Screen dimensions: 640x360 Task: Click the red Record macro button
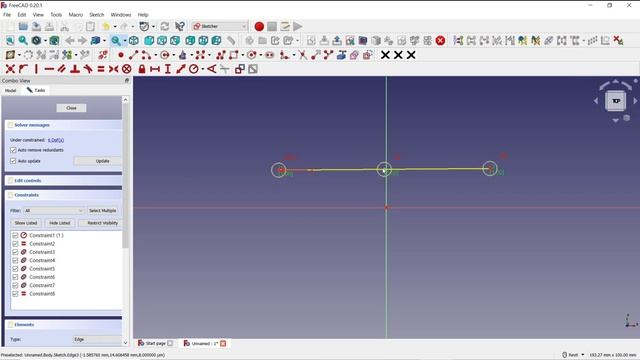click(x=259, y=27)
